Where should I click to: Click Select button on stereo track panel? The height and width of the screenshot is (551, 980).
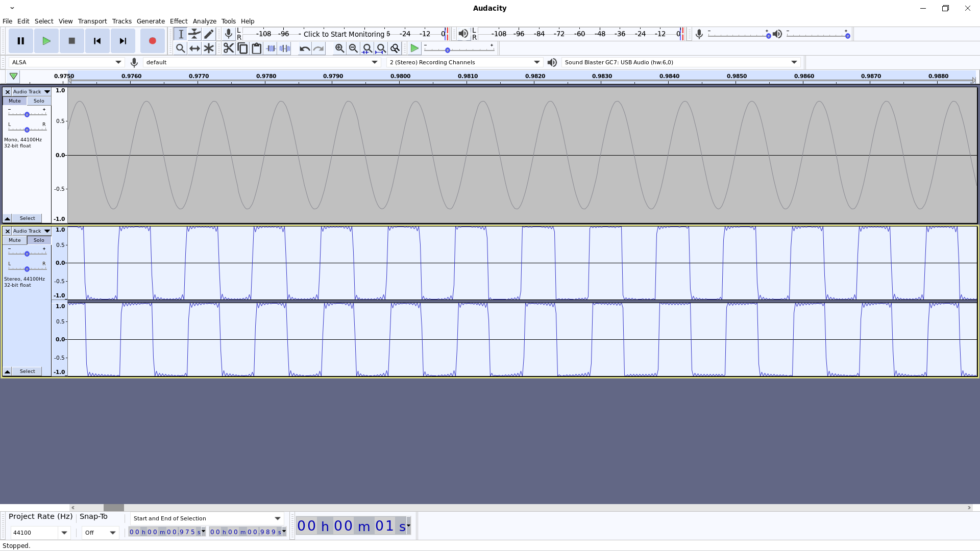(x=28, y=371)
